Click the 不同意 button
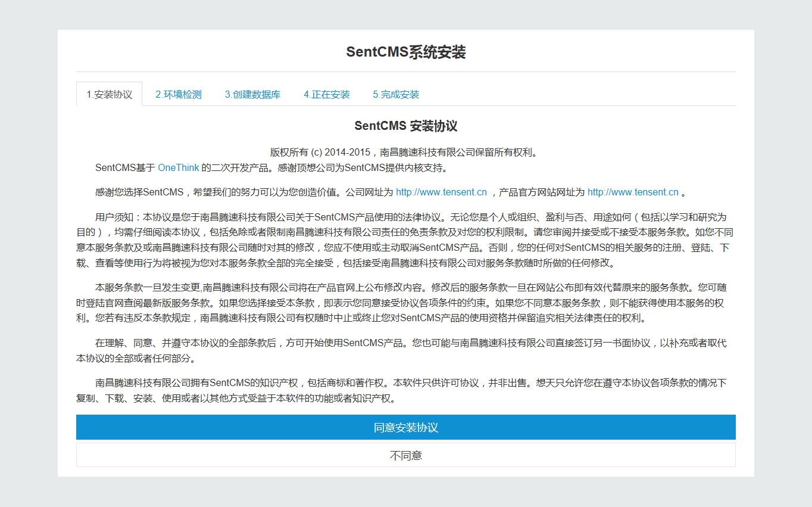The width and height of the screenshot is (812, 507). pos(406,455)
